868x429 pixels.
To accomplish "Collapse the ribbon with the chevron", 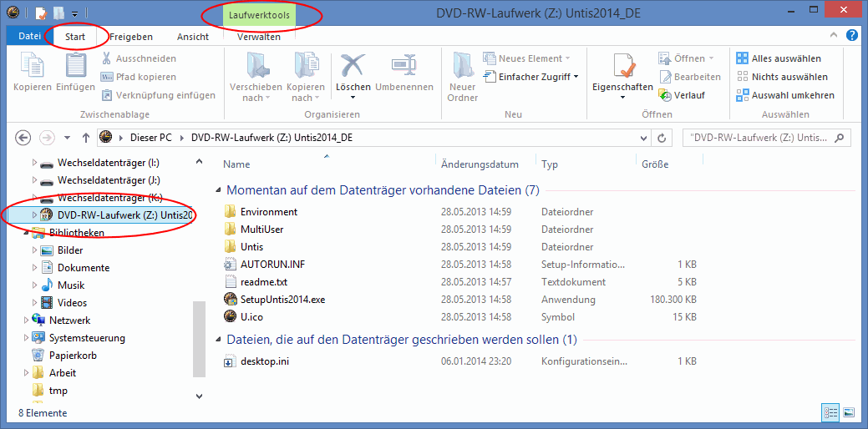I will click(x=834, y=36).
